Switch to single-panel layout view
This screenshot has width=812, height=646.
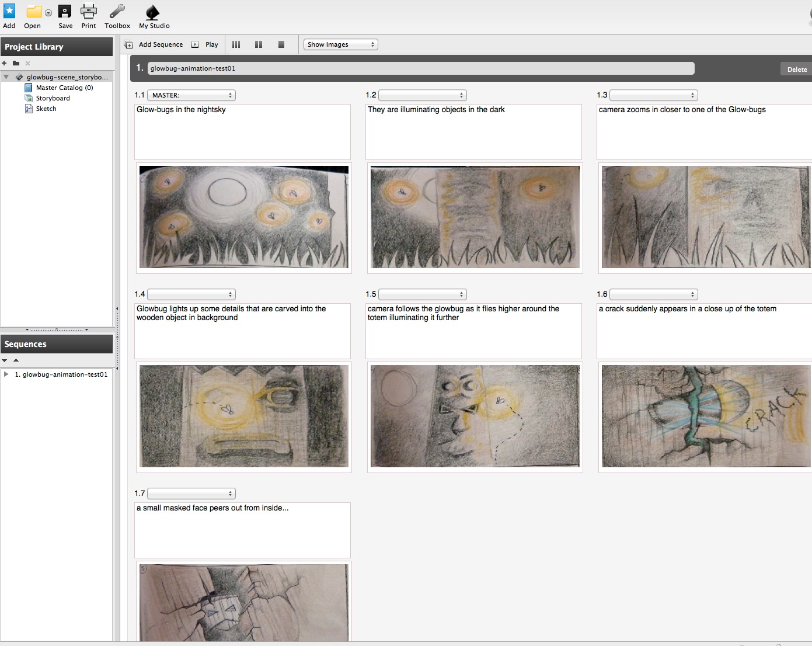click(281, 44)
